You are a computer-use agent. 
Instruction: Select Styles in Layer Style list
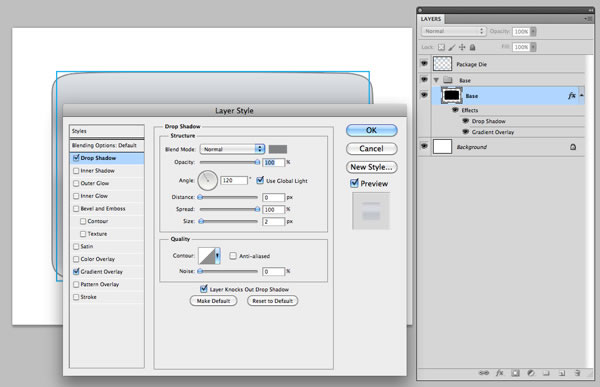pyautogui.click(x=107, y=131)
